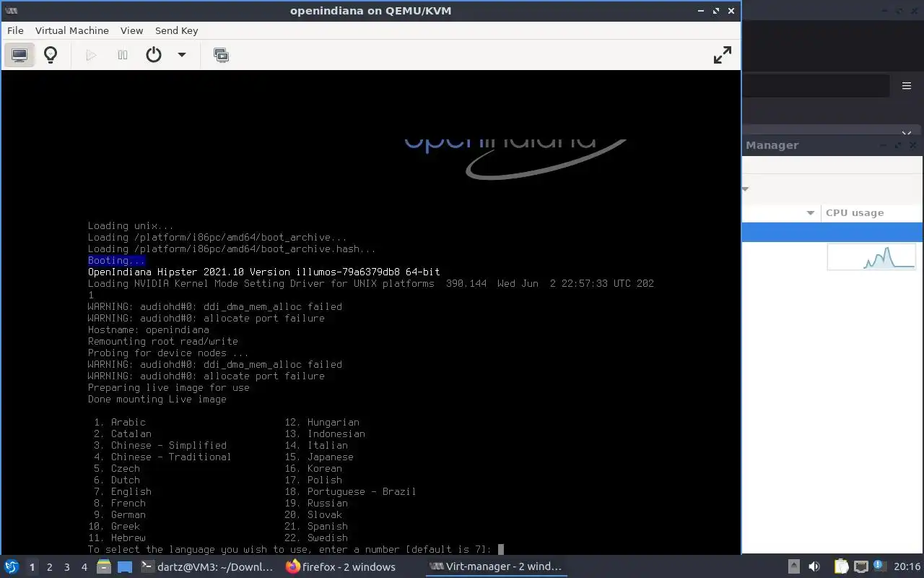Click the virt-manager window menu icon in titlebar
The image size is (924, 578).
tap(11, 11)
